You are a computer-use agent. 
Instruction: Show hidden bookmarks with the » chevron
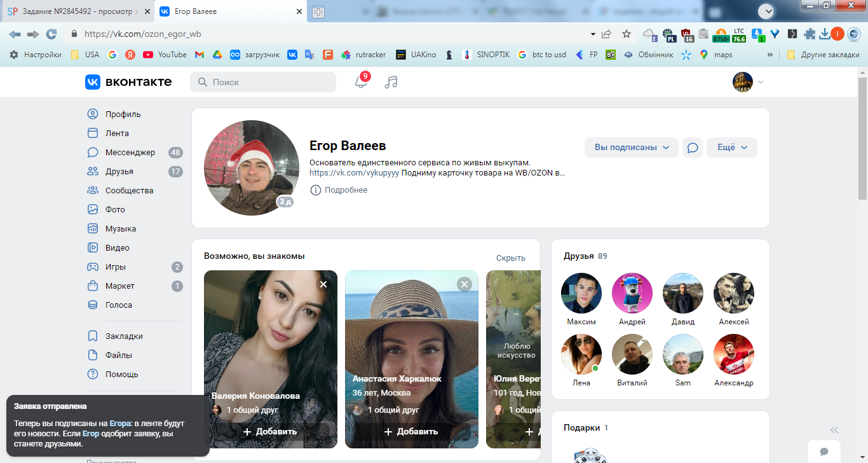pos(770,55)
